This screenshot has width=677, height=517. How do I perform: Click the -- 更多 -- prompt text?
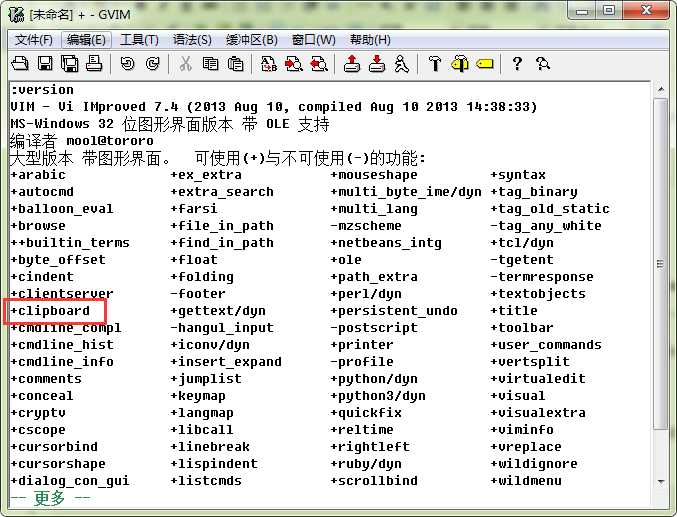50,498
